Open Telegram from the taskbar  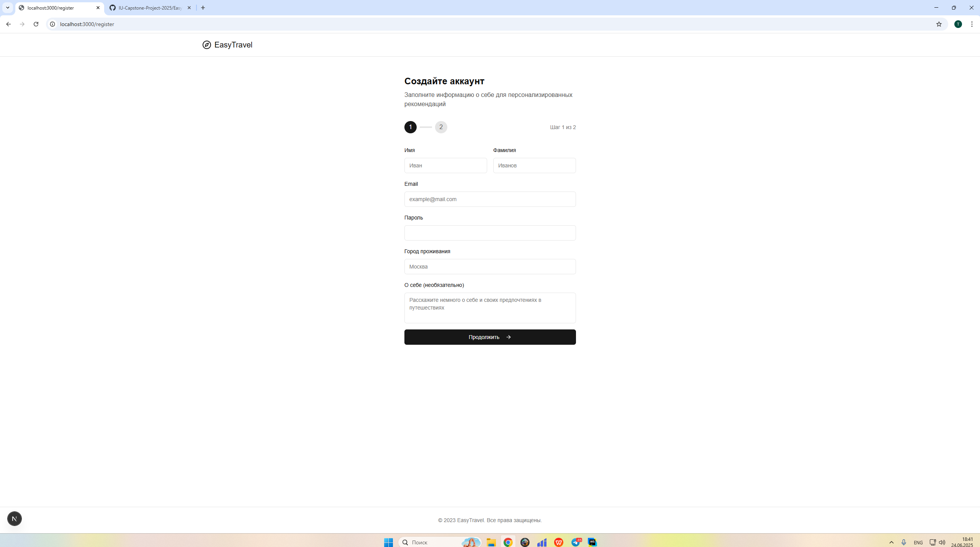point(576,542)
